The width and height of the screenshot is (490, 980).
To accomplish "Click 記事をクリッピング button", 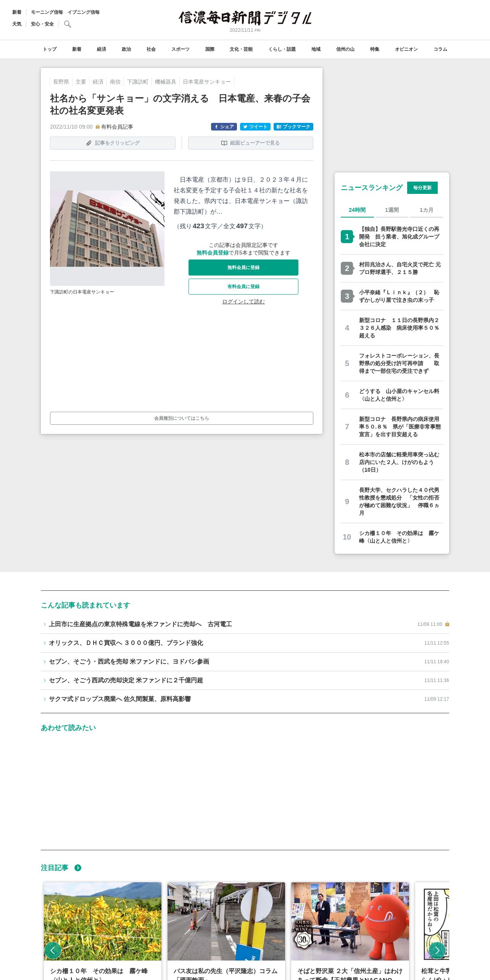I will [x=113, y=143].
